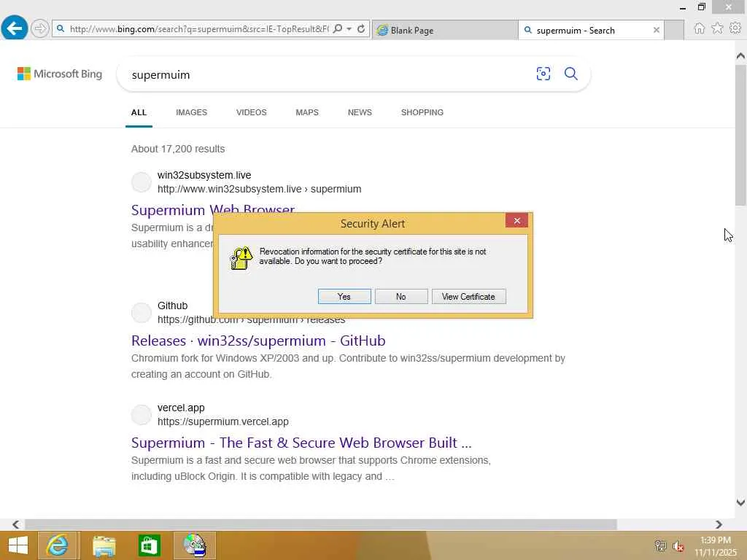Click the disc installer taskbar icon
747x560 pixels.
[195, 545]
